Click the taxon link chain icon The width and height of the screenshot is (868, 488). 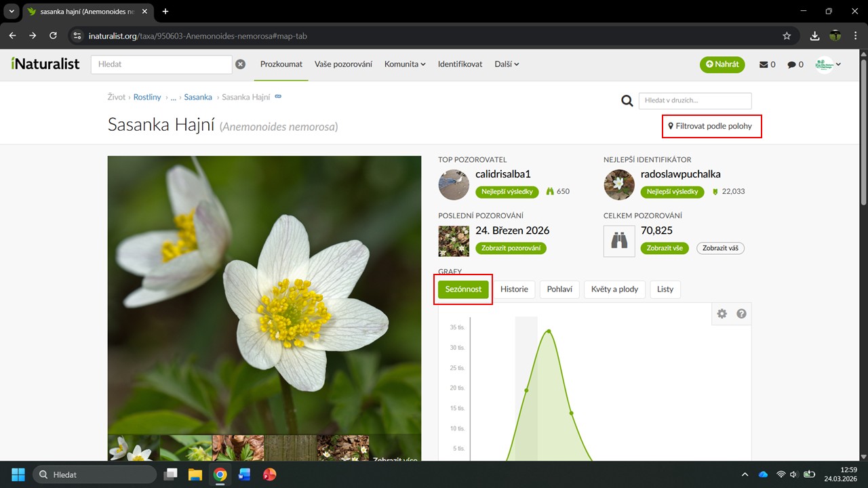(277, 97)
